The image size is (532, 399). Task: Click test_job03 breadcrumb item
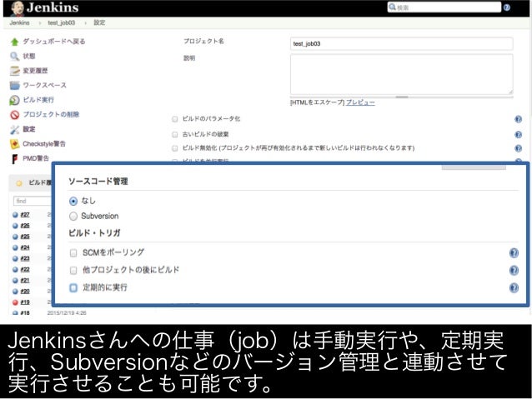point(62,22)
